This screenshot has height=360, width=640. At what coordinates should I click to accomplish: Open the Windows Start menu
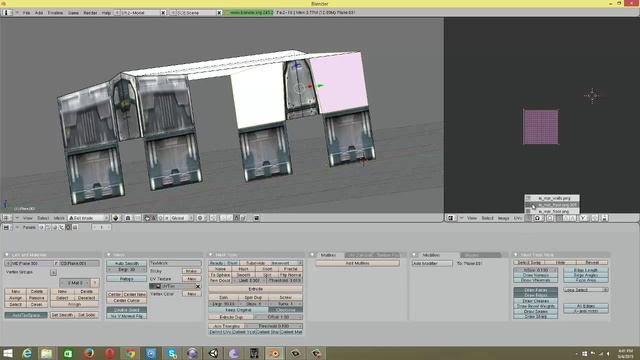click(7, 353)
